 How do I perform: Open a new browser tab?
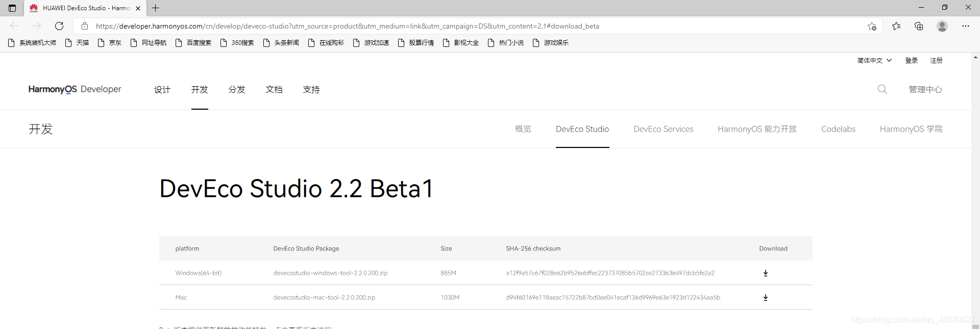[156, 8]
